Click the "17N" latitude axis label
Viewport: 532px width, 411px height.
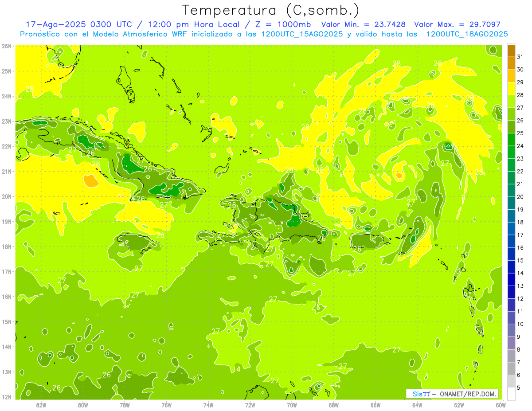coord(7,271)
